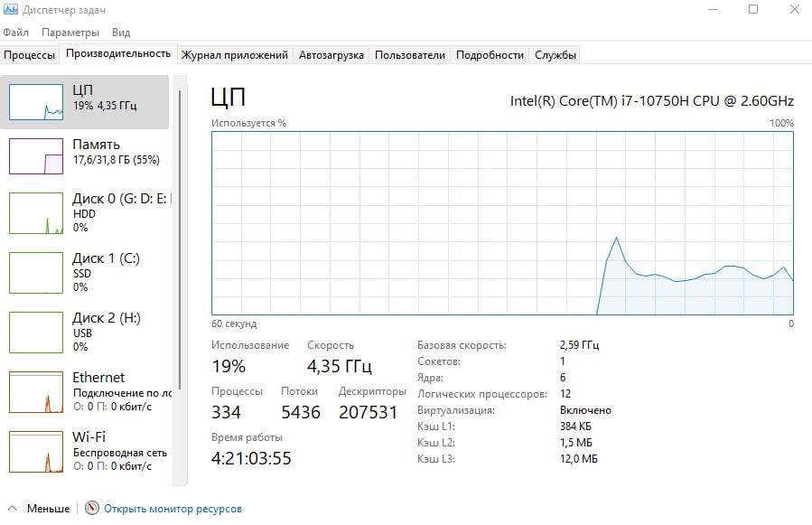Switch to the Автозагрузка tab

331,55
